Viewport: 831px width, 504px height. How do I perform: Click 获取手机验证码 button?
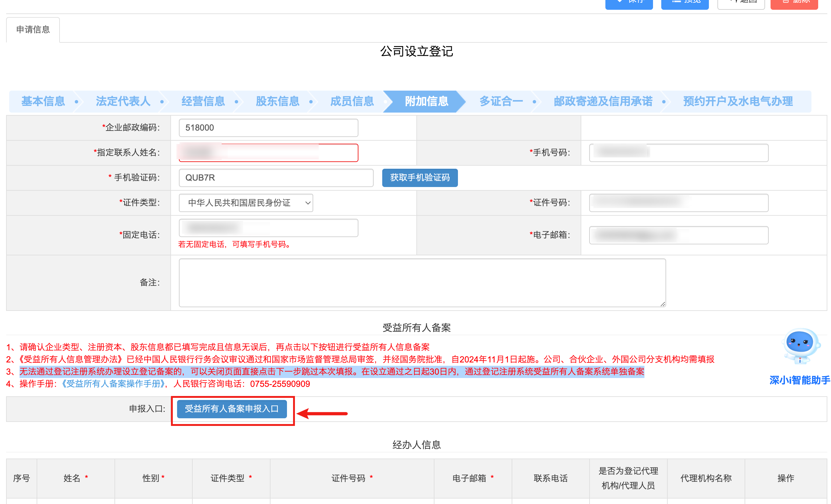419,178
